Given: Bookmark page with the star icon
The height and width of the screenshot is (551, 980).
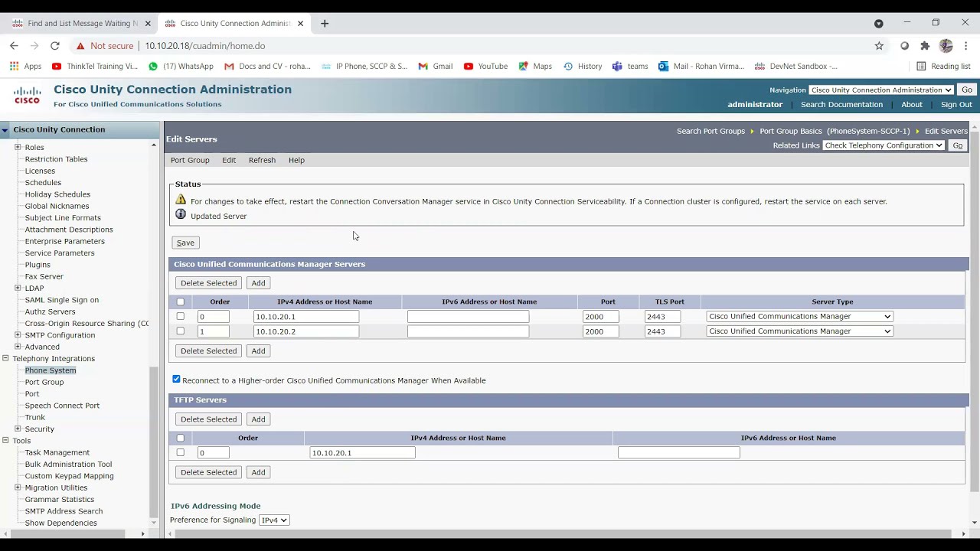Looking at the screenshot, I should (x=879, y=46).
